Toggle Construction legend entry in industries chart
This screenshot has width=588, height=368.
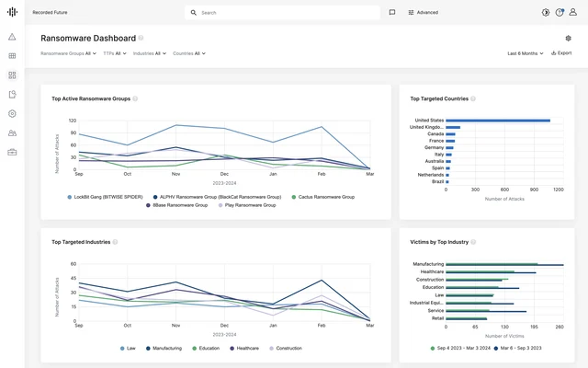286,348
